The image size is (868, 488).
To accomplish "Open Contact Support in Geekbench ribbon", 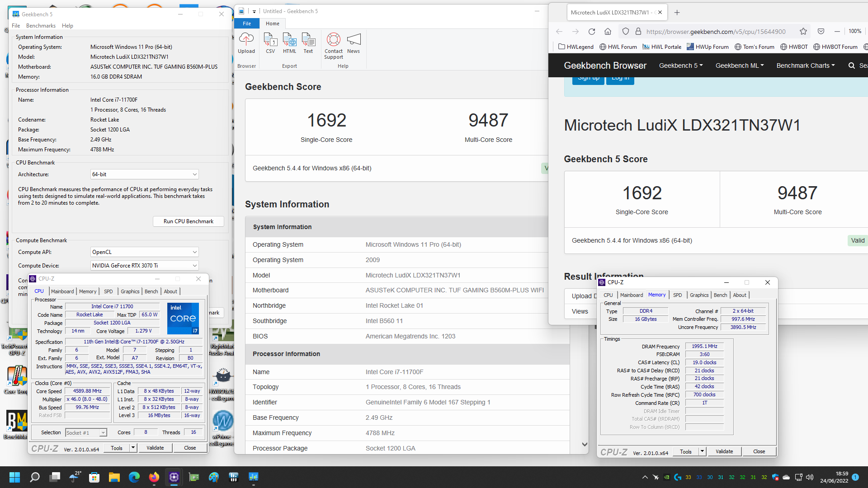I will click(334, 46).
